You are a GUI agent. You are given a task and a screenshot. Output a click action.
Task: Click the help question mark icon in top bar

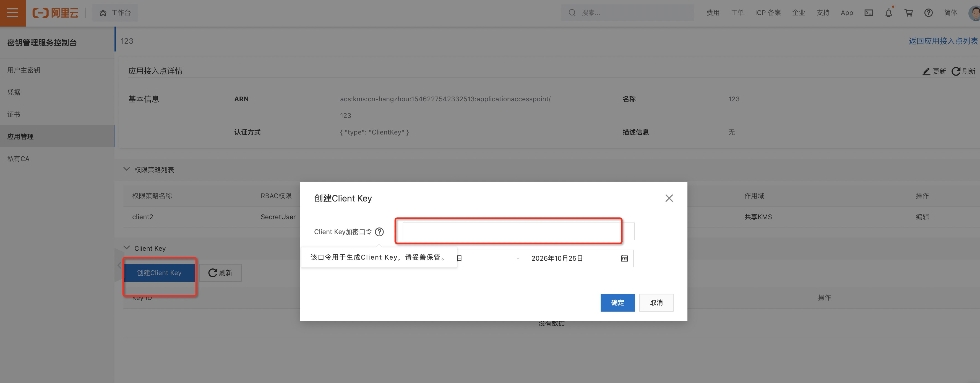pos(928,13)
